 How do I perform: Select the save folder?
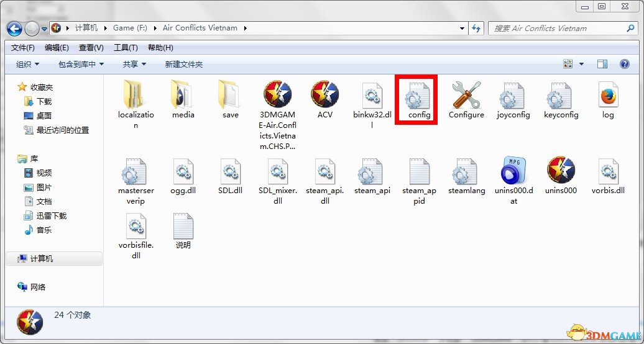tap(231, 100)
